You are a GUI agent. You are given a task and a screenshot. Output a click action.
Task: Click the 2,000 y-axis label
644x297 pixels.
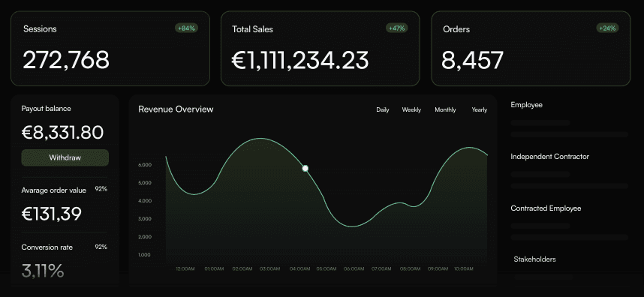[x=145, y=237]
